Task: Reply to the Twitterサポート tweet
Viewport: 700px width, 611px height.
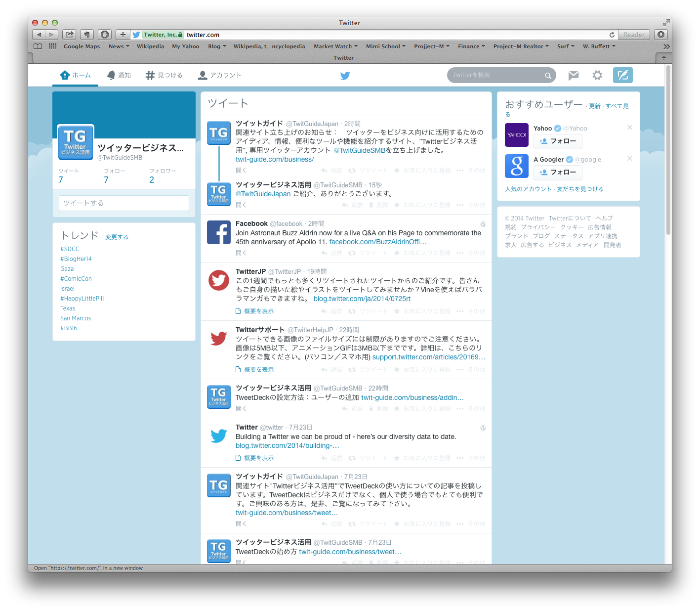Action: (331, 370)
